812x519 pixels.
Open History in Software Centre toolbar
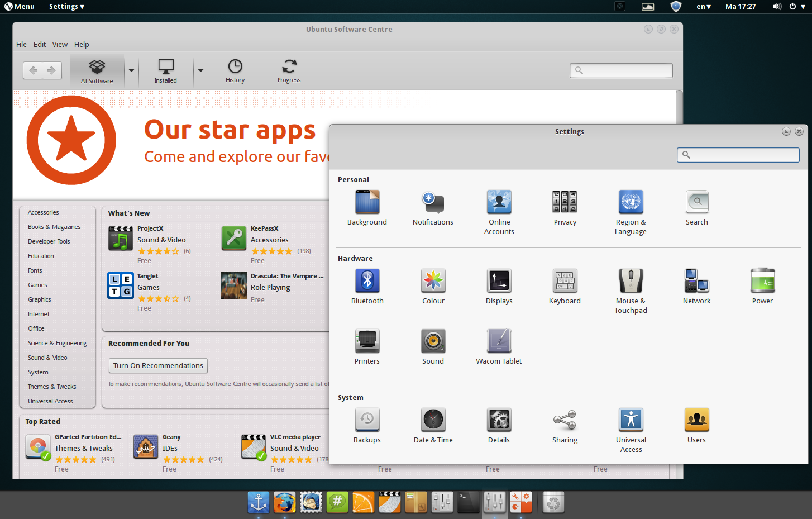click(x=235, y=71)
